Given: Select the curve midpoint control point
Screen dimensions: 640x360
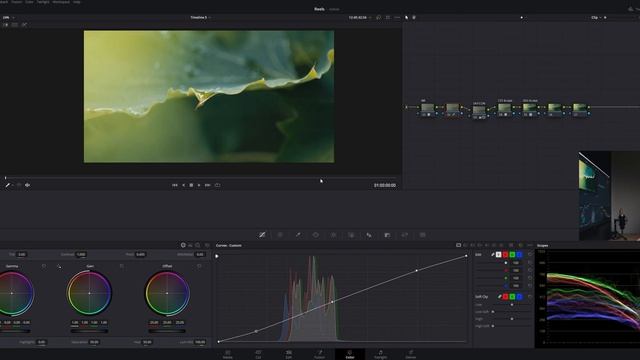Looking at the screenshot, I should pos(332,302).
